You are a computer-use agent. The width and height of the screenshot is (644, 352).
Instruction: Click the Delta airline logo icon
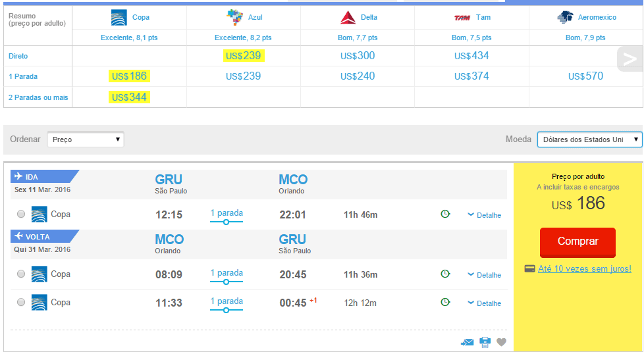tap(348, 18)
